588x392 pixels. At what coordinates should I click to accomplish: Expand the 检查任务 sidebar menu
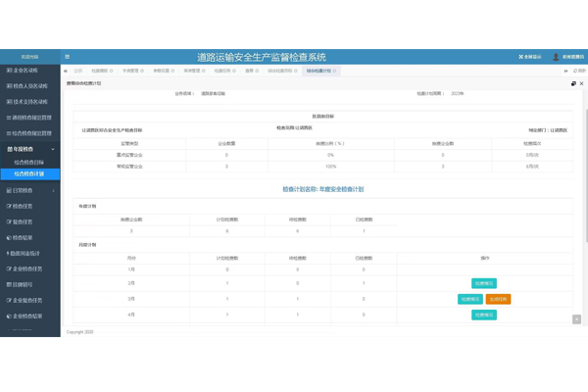[29, 206]
